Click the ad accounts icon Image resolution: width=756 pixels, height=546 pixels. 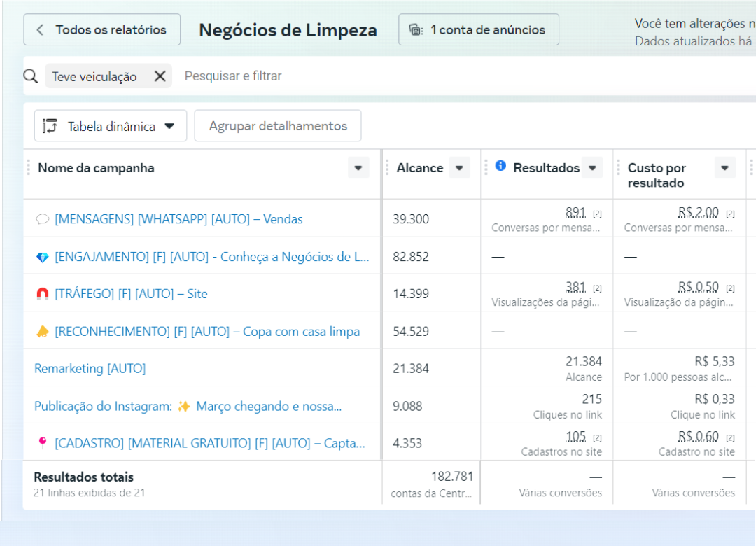(416, 30)
